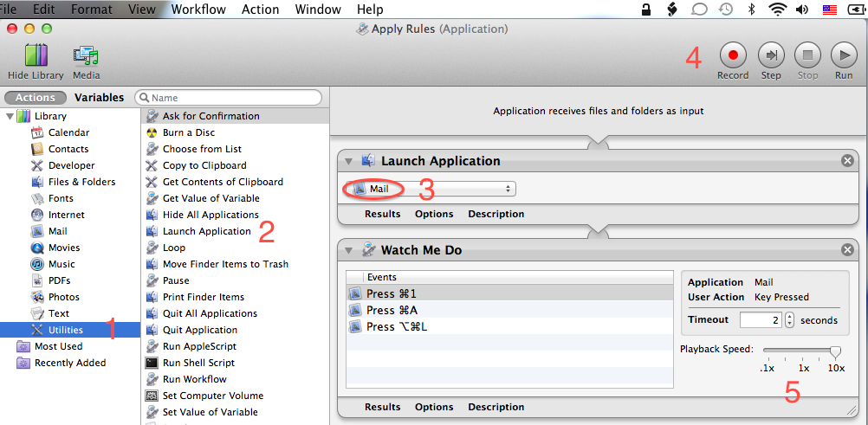
Task: Select the Press ⌘A event row
Action: tap(509, 310)
